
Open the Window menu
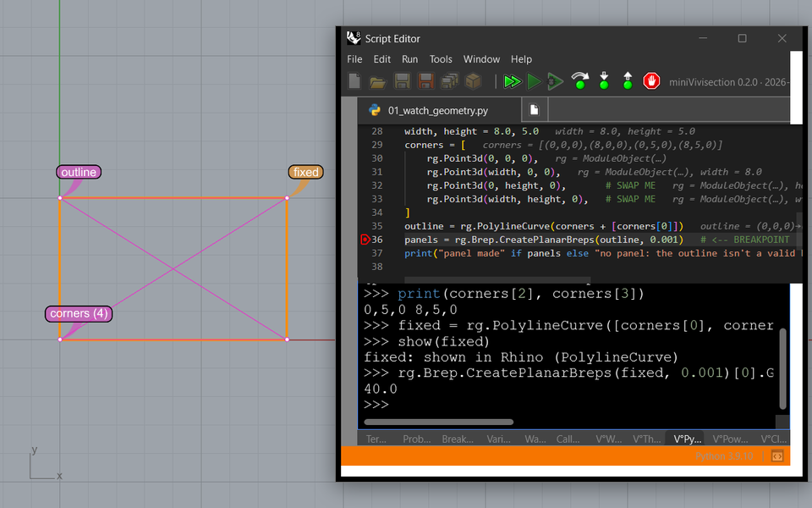tap(481, 59)
